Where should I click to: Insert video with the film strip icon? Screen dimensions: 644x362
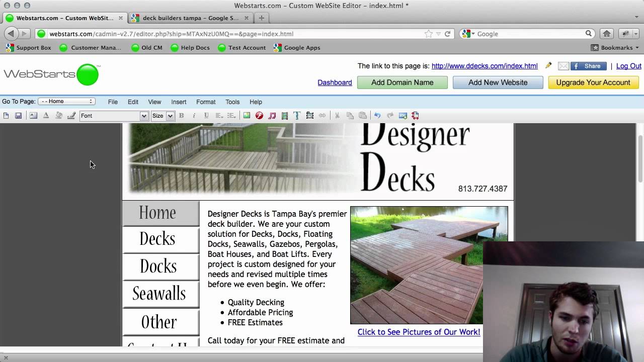coord(285,116)
